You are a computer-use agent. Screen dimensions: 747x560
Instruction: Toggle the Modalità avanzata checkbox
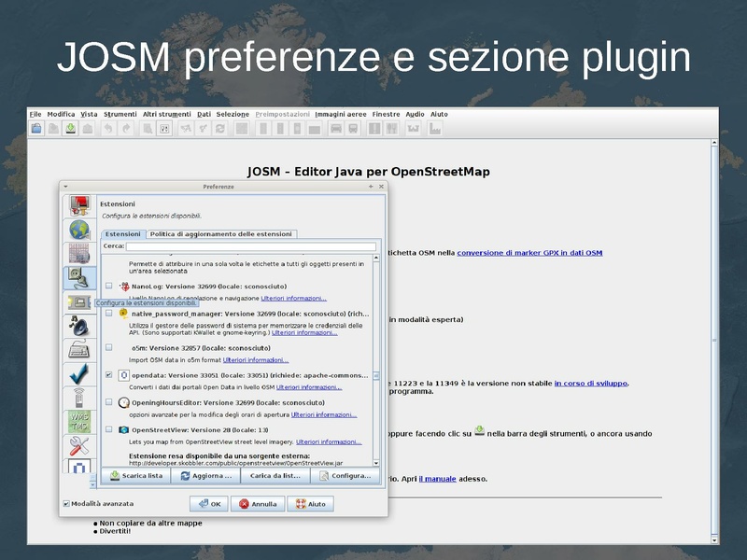[66, 504]
